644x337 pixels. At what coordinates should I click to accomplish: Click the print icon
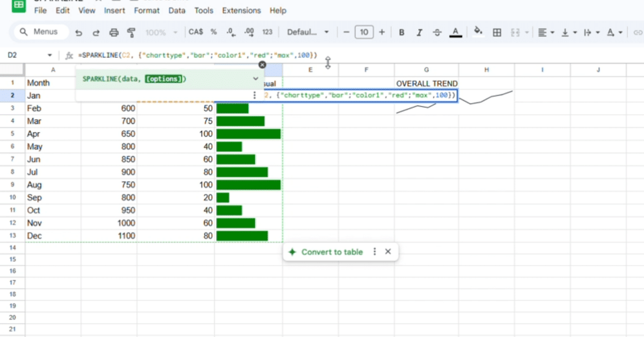[x=113, y=32]
